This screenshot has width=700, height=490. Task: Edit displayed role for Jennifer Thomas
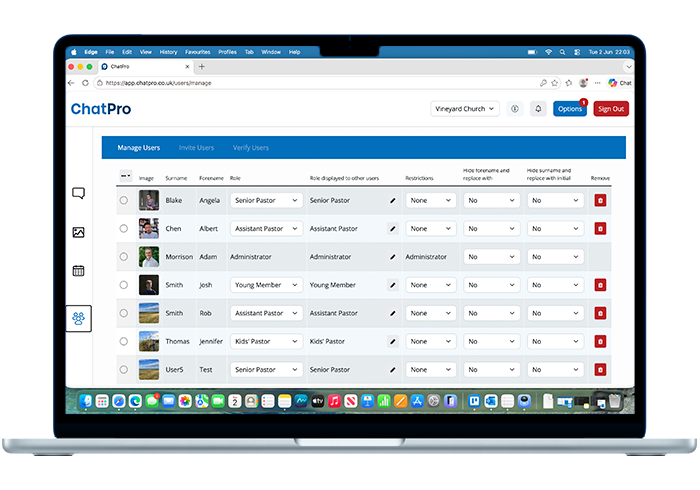coord(393,341)
